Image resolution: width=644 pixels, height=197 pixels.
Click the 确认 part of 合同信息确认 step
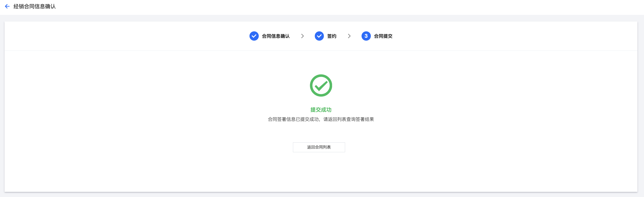coord(285,36)
